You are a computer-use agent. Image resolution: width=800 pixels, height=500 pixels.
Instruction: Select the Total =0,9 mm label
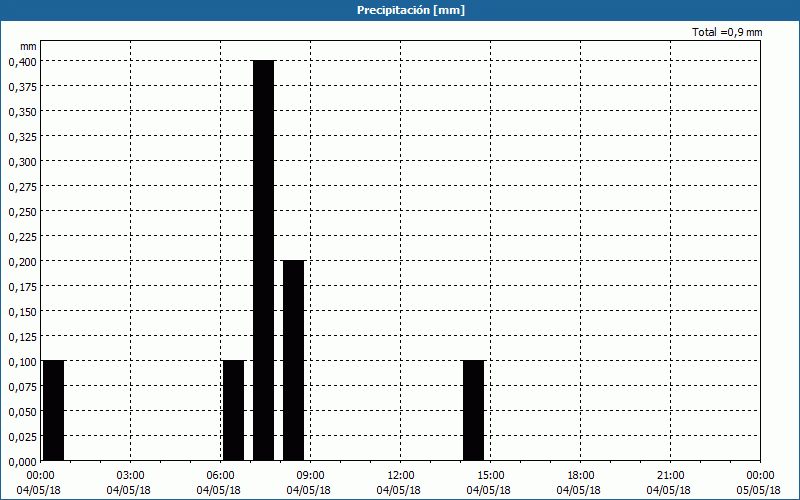727,32
